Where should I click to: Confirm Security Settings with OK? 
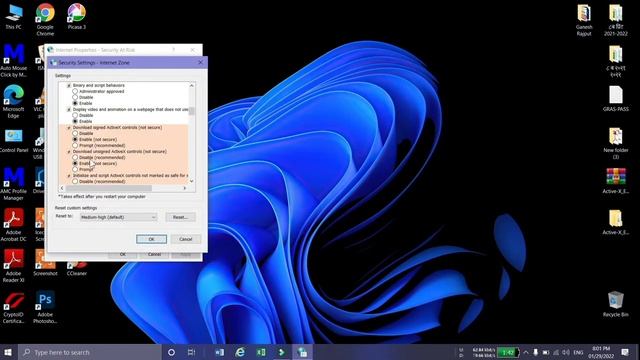coord(151,239)
